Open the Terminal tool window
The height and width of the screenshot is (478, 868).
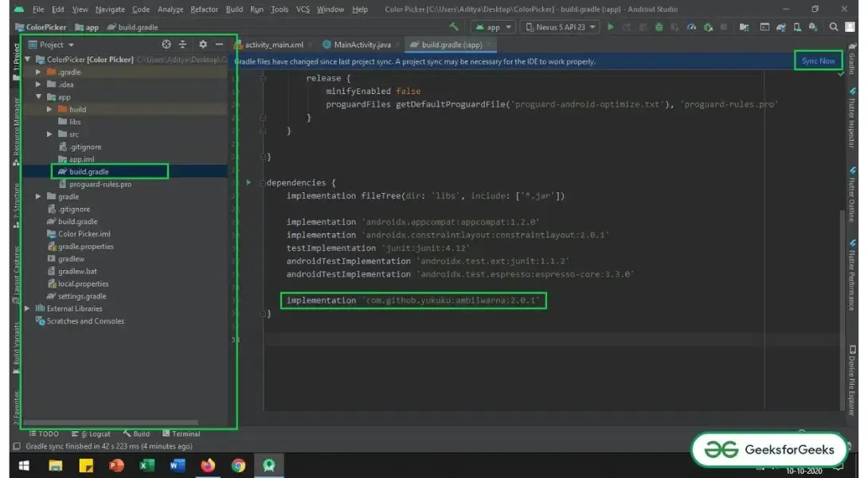coord(182,434)
